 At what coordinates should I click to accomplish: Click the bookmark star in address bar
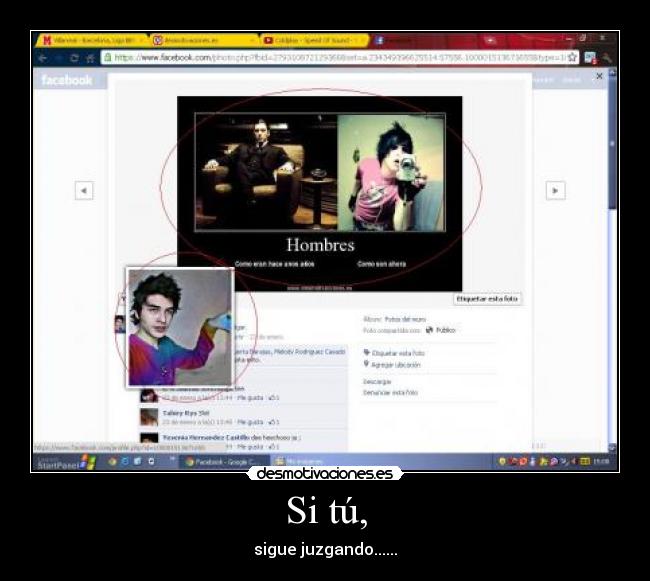(x=572, y=57)
